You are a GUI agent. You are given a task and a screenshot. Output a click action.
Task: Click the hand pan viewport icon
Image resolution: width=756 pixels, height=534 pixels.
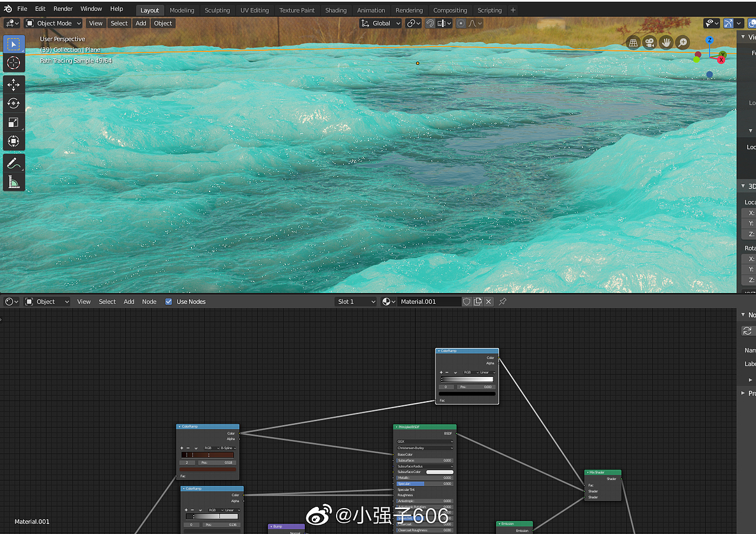pyautogui.click(x=666, y=42)
